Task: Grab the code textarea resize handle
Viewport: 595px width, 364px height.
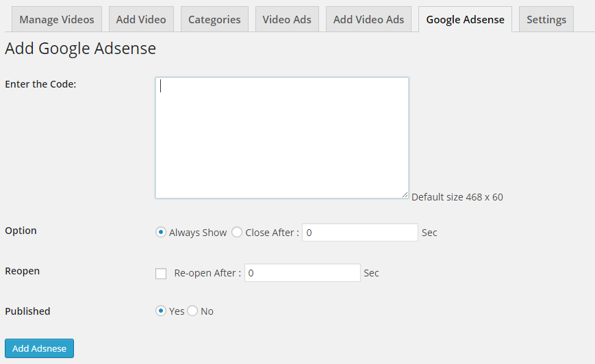Action: (405, 194)
